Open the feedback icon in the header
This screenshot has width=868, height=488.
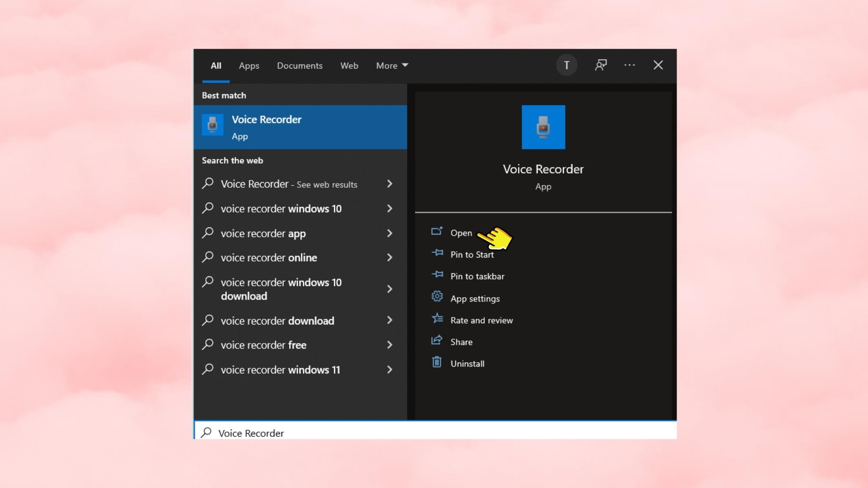pyautogui.click(x=601, y=65)
